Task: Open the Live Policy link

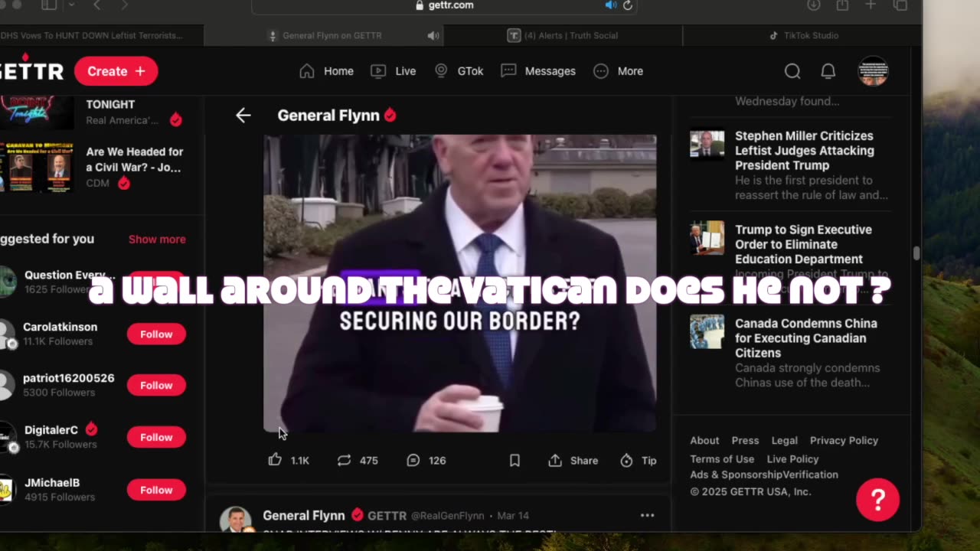Action: pos(792,459)
